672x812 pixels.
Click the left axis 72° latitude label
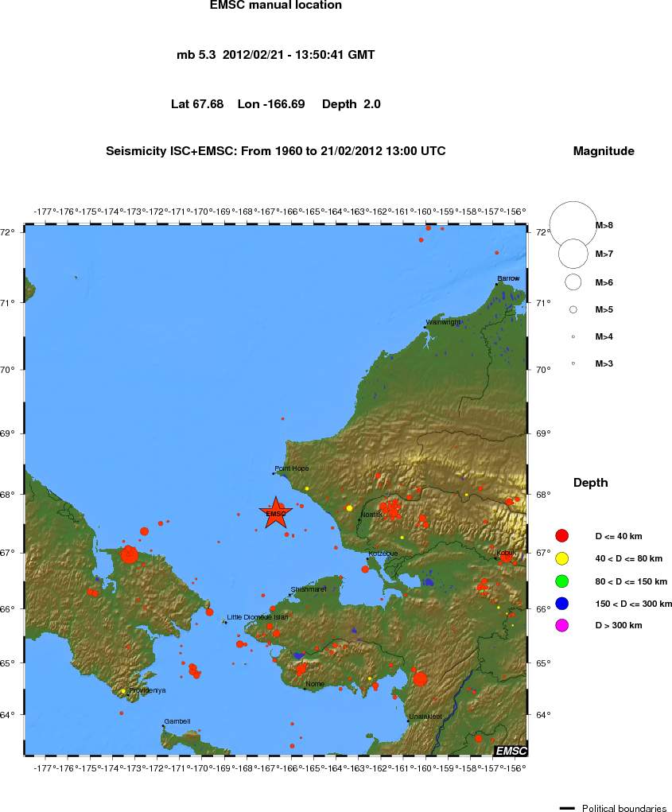(7, 232)
